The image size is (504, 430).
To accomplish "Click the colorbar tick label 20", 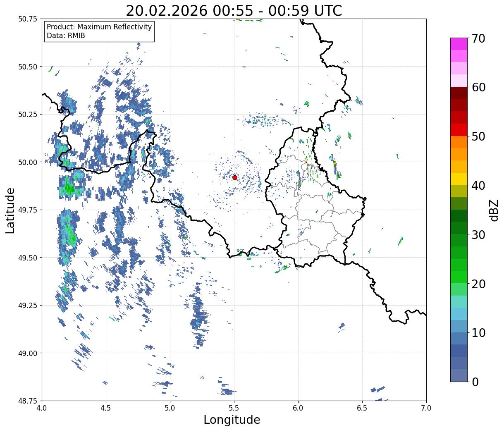I will (478, 284).
